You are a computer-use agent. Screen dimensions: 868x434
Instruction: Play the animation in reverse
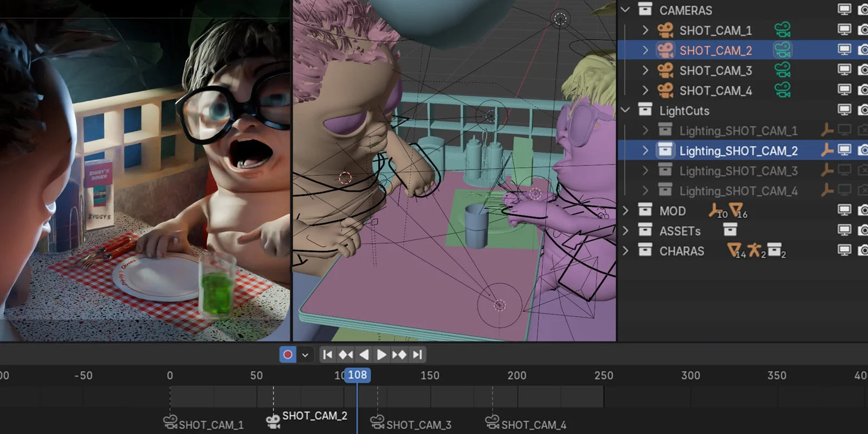pyautogui.click(x=364, y=355)
